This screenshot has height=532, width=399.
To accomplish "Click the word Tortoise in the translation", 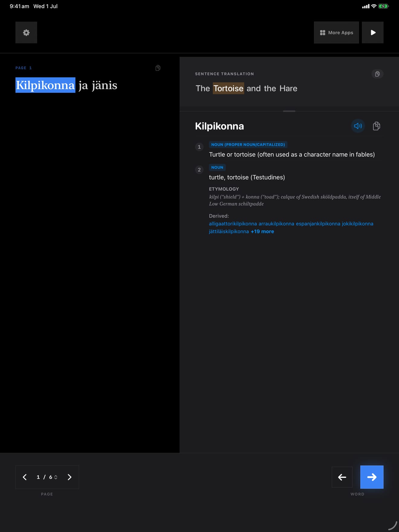I will [x=228, y=88].
